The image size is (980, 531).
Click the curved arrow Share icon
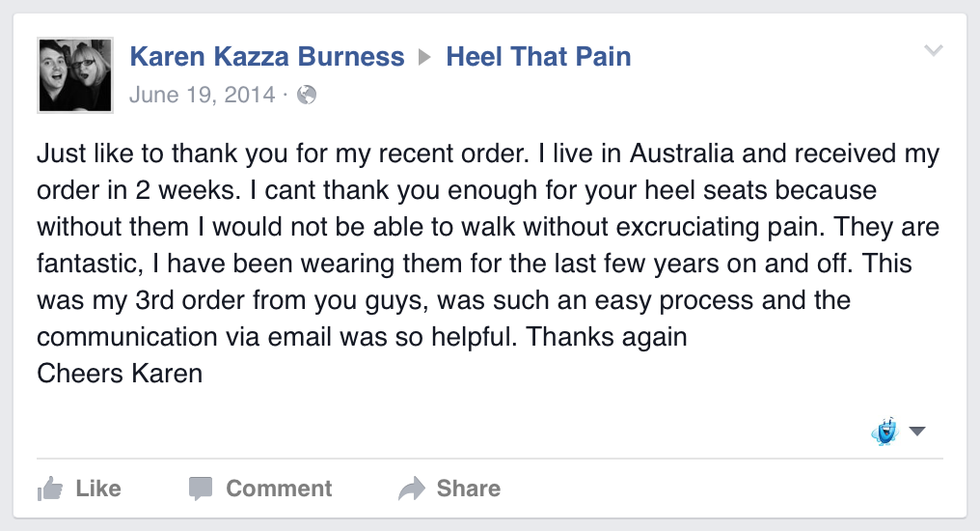412,489
